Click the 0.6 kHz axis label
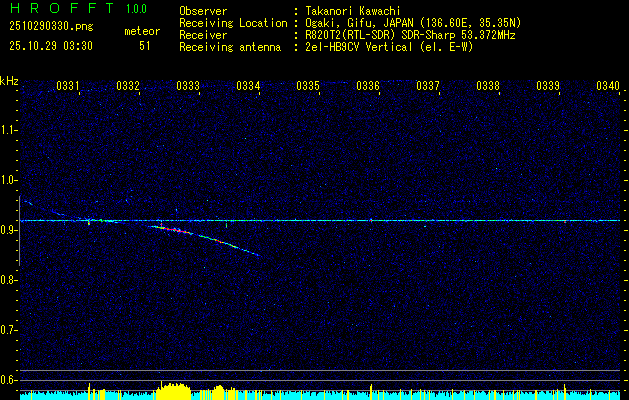This screenshot has height=400, width=629. click(x=8, y=380)
